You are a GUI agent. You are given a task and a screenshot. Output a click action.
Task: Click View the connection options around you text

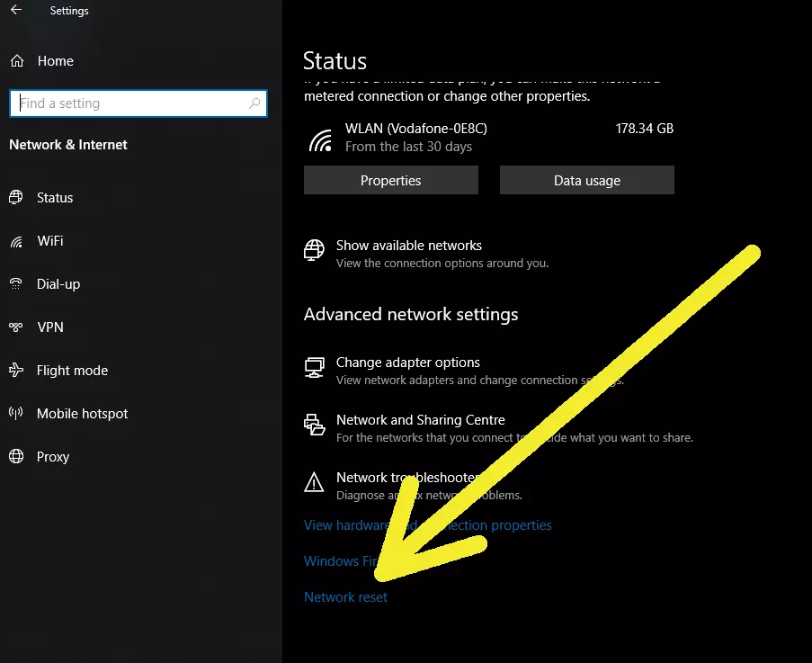[442, 263]
